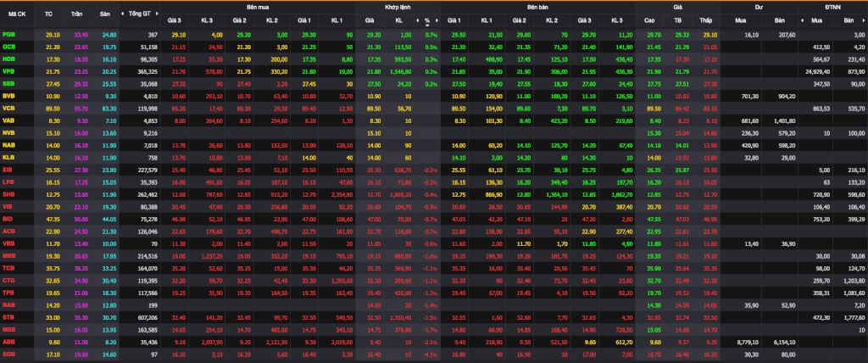The height and width of the screenshot is (363, 868).
Task: Open ACB stock ticker
Action: [x=8, y=231]
